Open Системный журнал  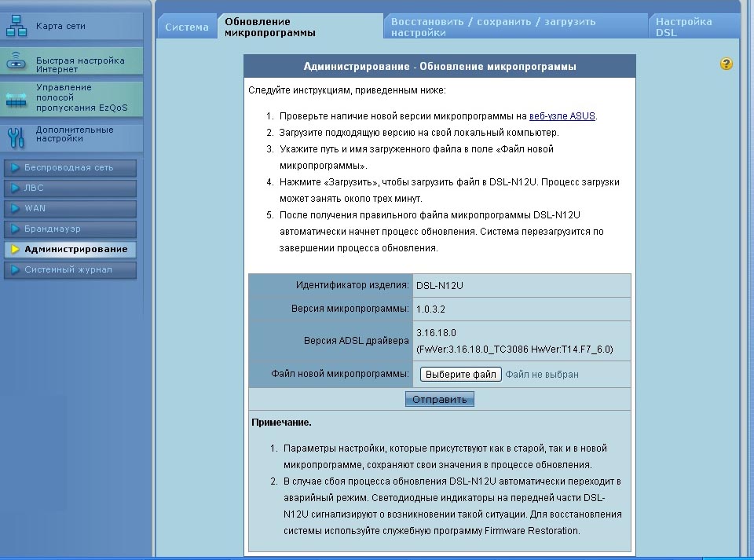coord(70,269)
